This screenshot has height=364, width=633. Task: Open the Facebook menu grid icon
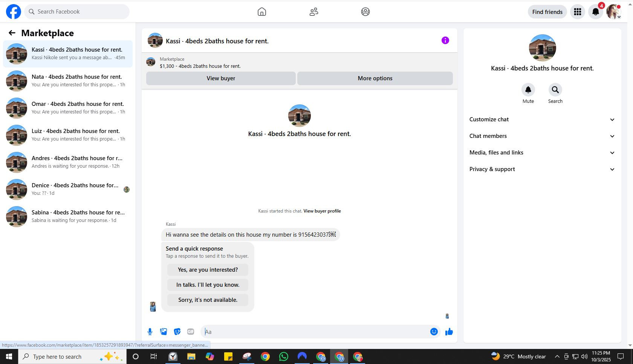[578, 12]
